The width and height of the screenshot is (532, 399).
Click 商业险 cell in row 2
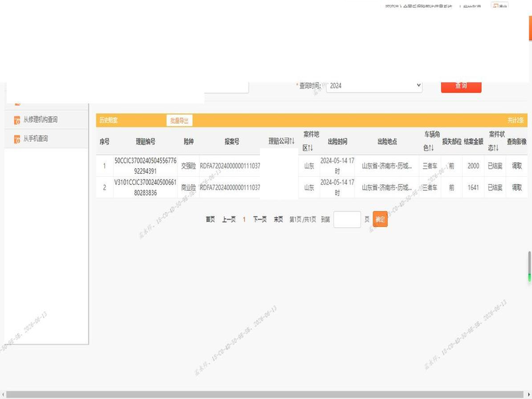point(188,188)
